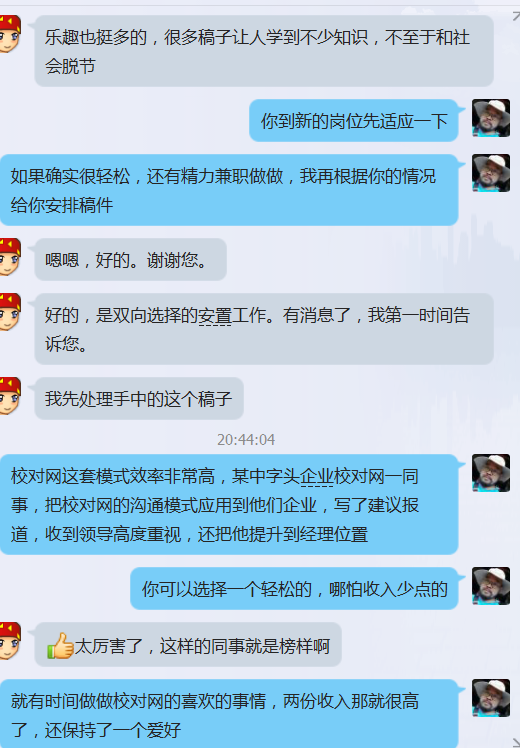Open the avatar beside the "太厉害了" message
The image size is (520, 748).
click(x=10, y=641)
